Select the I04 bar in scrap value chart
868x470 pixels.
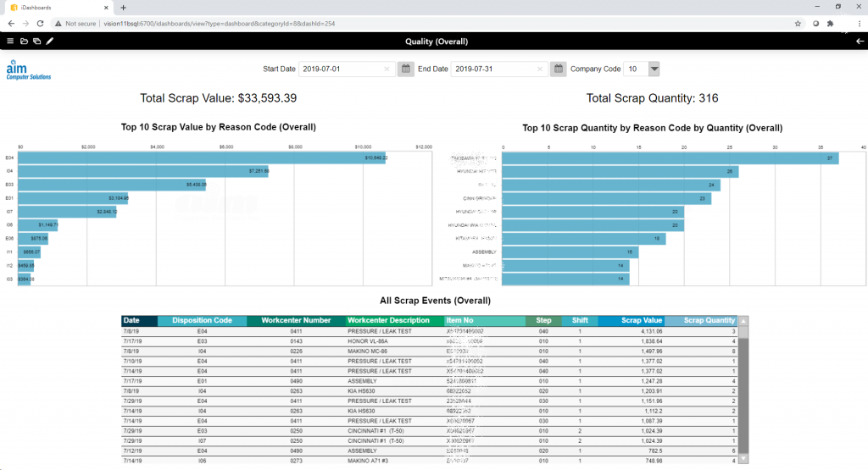tap(143, 171)
